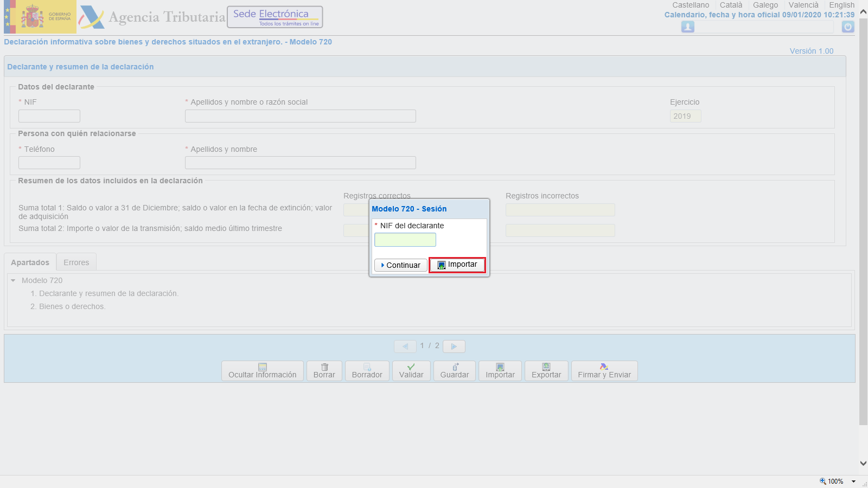The image size is (868, 488).
Task: Click the NIF field in Datos del declarante
Action: [49, 116]
